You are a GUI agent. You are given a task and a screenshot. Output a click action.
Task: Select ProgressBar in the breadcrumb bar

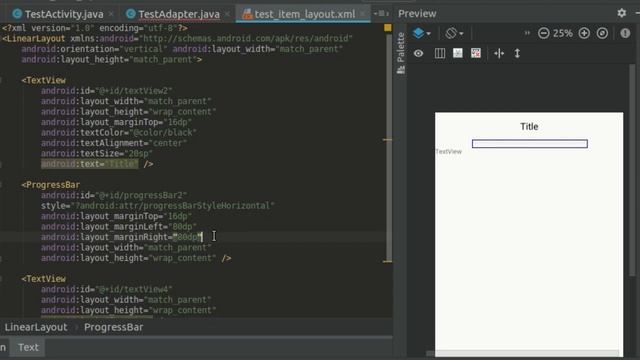113,327
